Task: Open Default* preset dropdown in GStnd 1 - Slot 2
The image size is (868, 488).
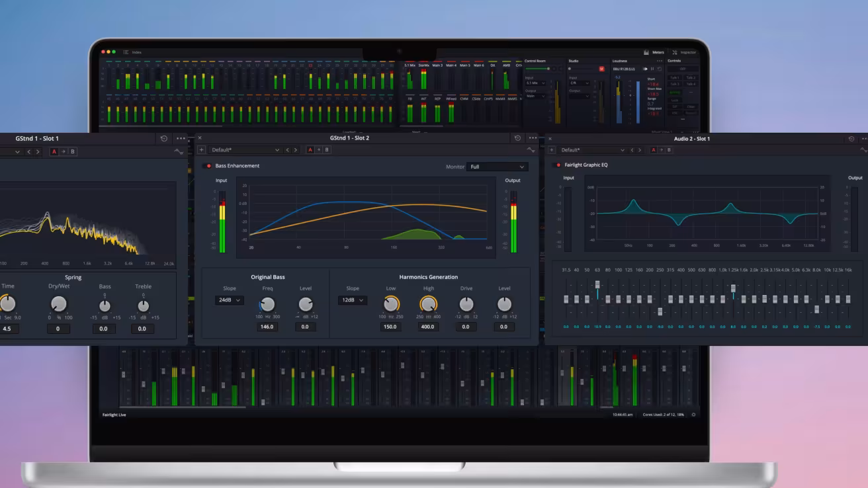Action: 245,150
